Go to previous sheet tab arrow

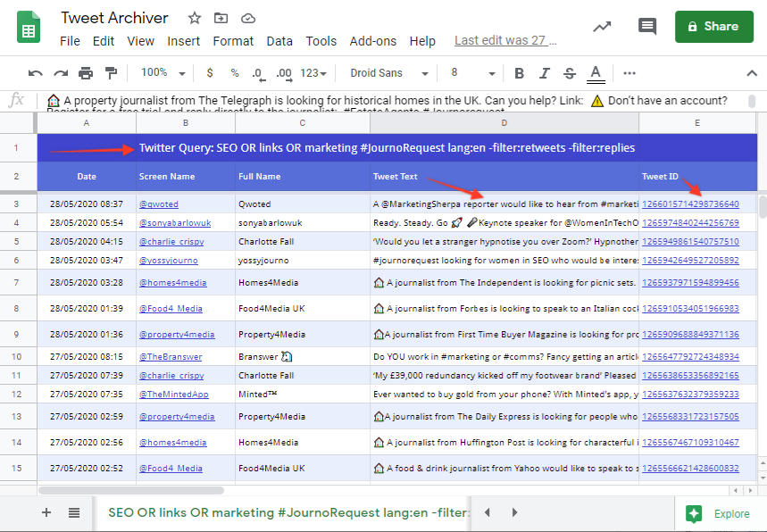488,512
